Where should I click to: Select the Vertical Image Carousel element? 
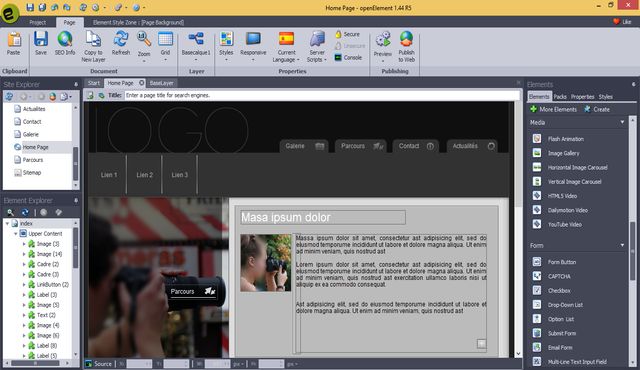tap(574, 182)
